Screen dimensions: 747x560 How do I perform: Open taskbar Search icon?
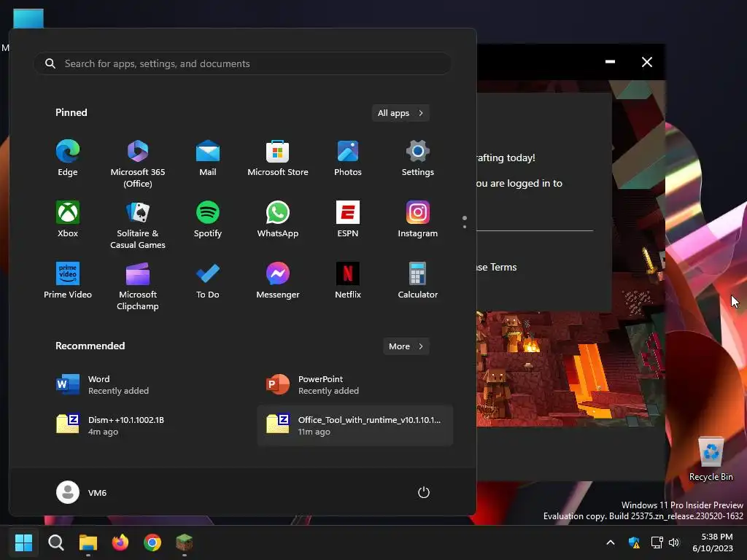[x=55, y=542]
